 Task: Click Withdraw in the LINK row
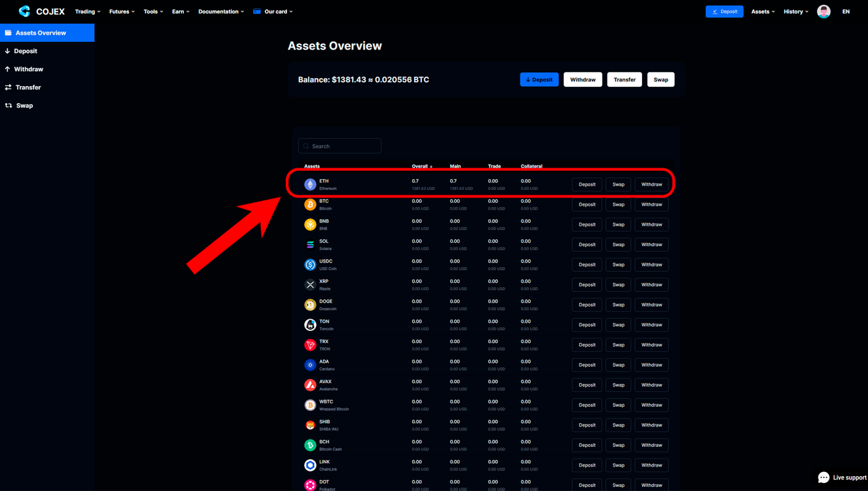point(652,465)
